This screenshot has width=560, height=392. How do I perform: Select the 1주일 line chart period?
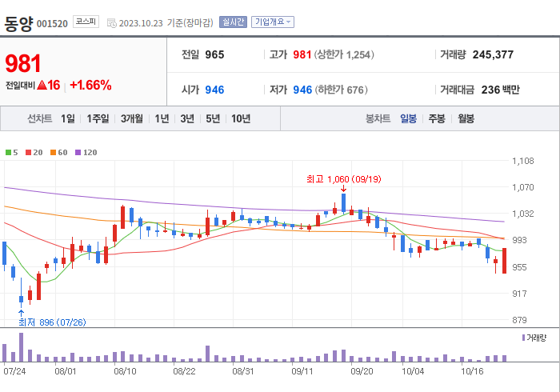(98, 118)
